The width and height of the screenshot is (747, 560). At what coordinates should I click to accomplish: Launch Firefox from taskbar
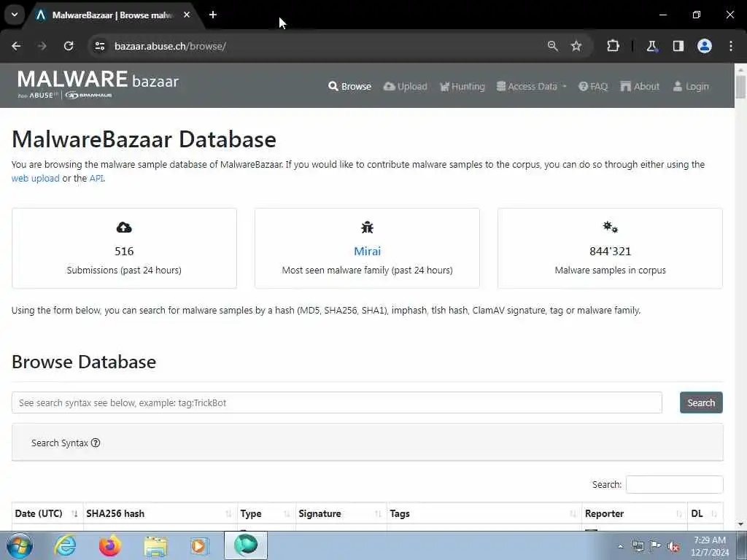[x=109, y=545]
